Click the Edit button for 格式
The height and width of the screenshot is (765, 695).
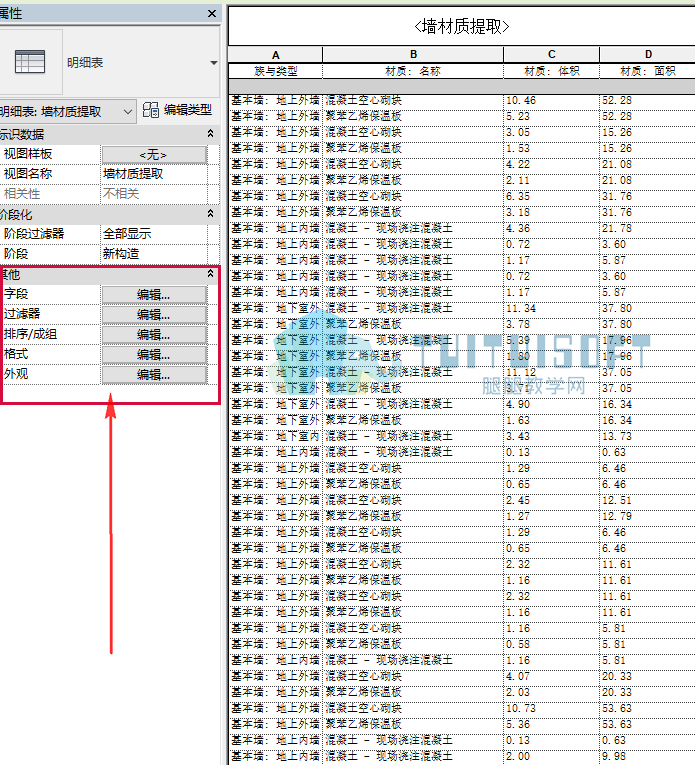pos(154,355)
